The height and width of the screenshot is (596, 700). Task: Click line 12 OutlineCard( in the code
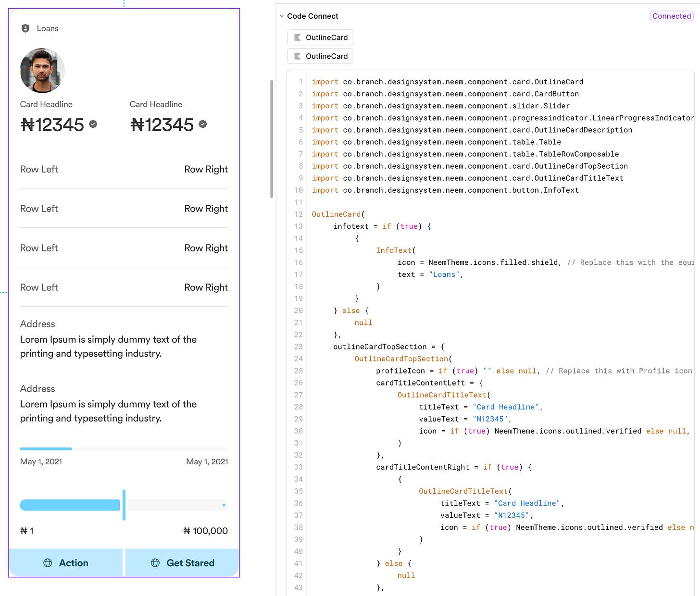[x=338, y=214]
